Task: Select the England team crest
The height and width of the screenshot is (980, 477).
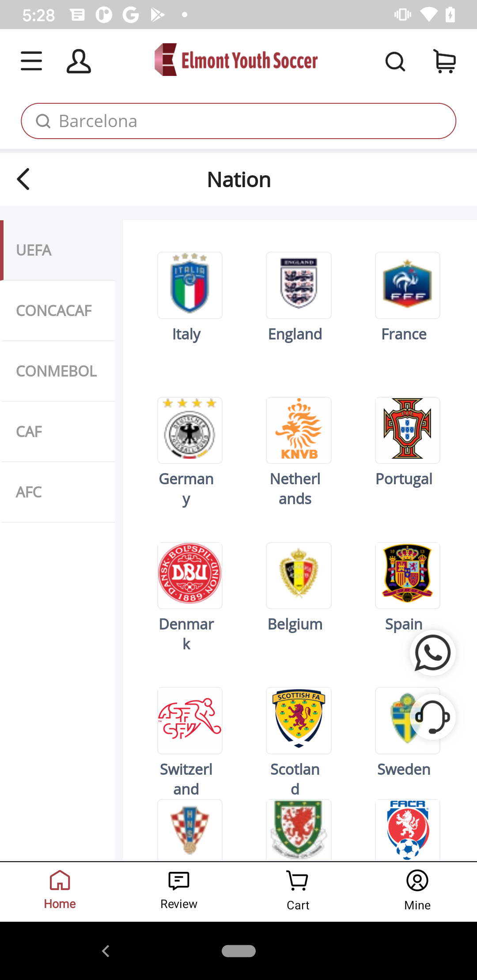Action: pyautogui.click(x=299, y=285)
